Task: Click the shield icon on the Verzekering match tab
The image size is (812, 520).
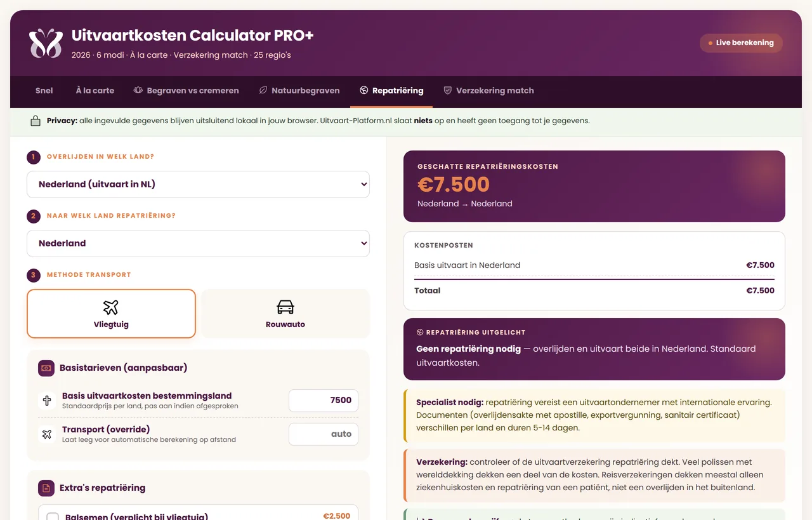Action: 447,90
